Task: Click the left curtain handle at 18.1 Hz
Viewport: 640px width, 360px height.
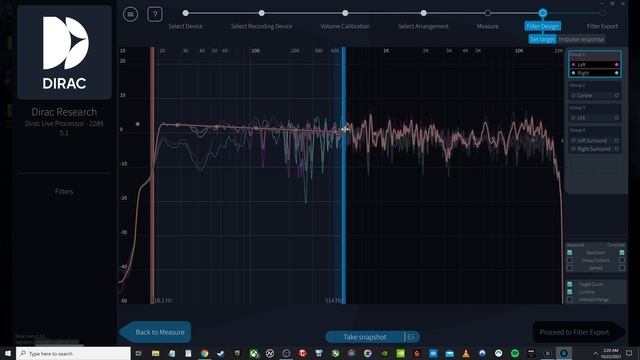Action: [152, 176]
